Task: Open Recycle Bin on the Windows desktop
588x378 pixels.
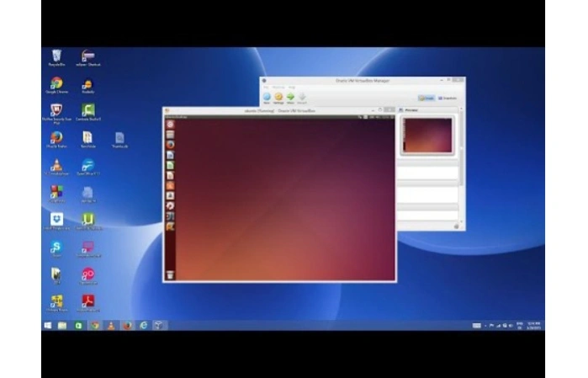Action: (x=56, y=58)
